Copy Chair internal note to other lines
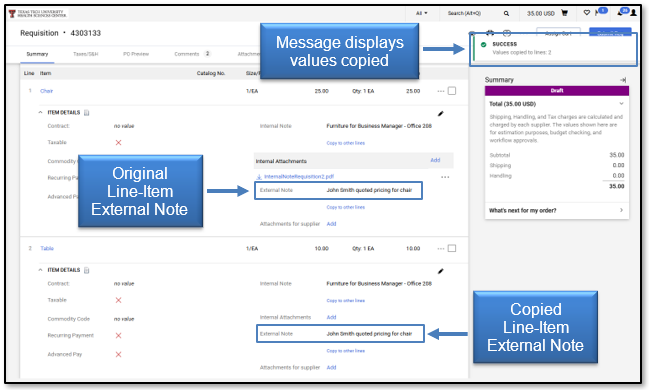The image size is (649, 390). pyautogui.click(x=346, y=143)
